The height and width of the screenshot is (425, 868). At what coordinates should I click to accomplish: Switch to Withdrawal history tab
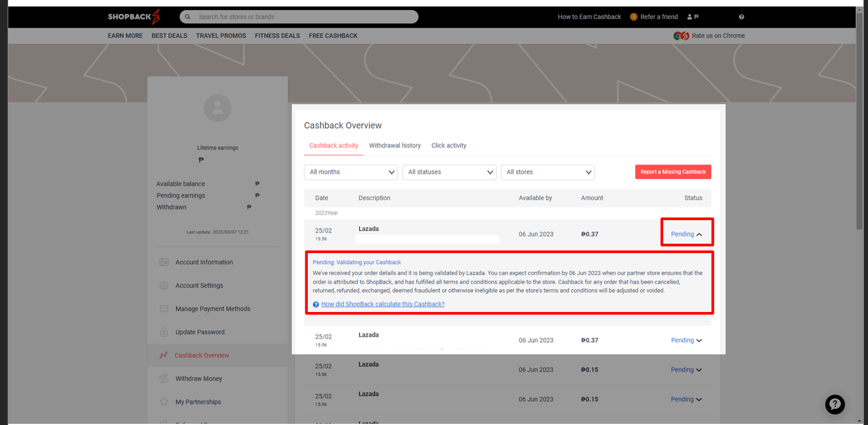click(x=395, y=145)
